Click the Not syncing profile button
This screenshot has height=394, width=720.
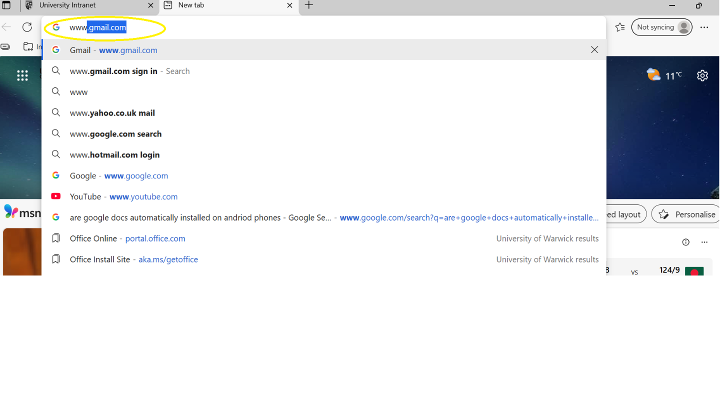tap(662, 28)
